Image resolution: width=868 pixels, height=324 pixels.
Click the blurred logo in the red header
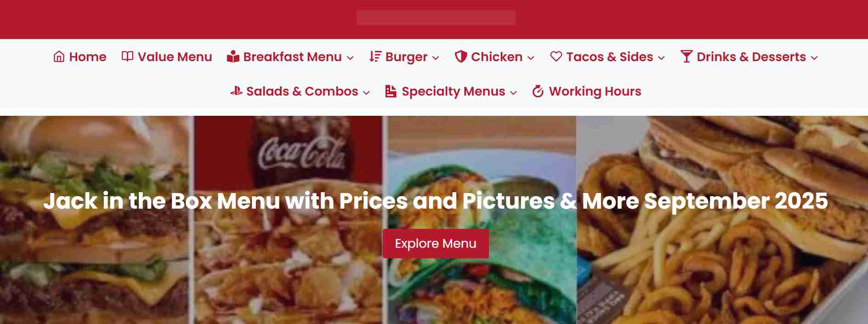coord(436,17)
